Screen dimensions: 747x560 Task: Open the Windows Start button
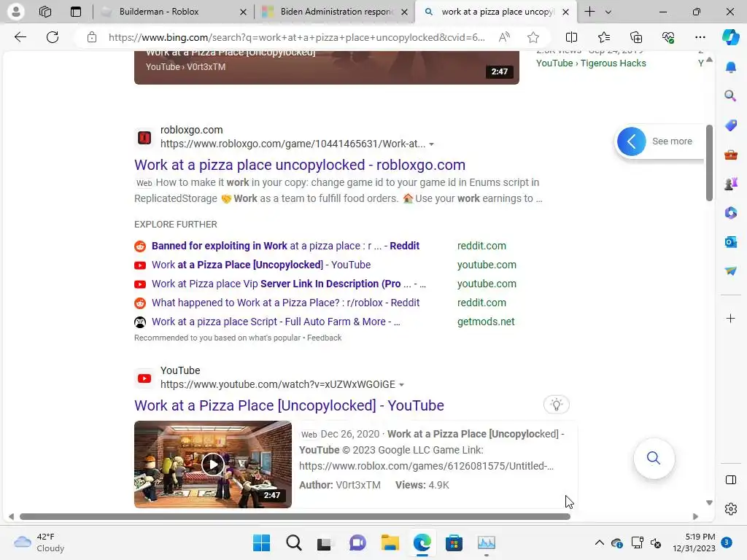click(261, 542)
